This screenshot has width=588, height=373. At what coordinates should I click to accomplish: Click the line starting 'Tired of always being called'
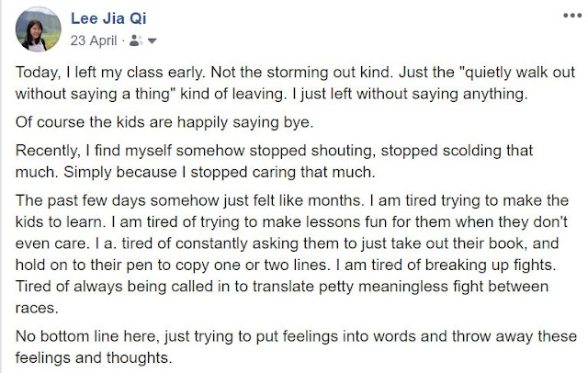282,287
